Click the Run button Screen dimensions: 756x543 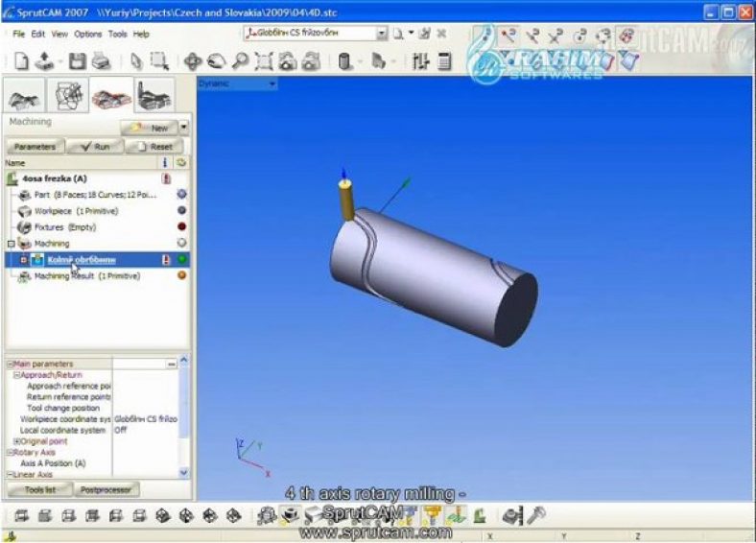click(95, 147)
